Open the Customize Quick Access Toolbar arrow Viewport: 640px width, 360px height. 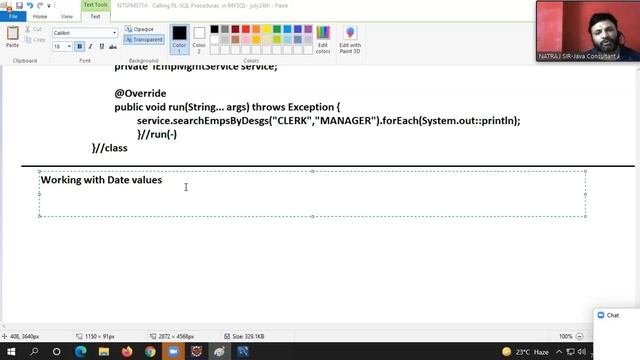pos(49,6)
